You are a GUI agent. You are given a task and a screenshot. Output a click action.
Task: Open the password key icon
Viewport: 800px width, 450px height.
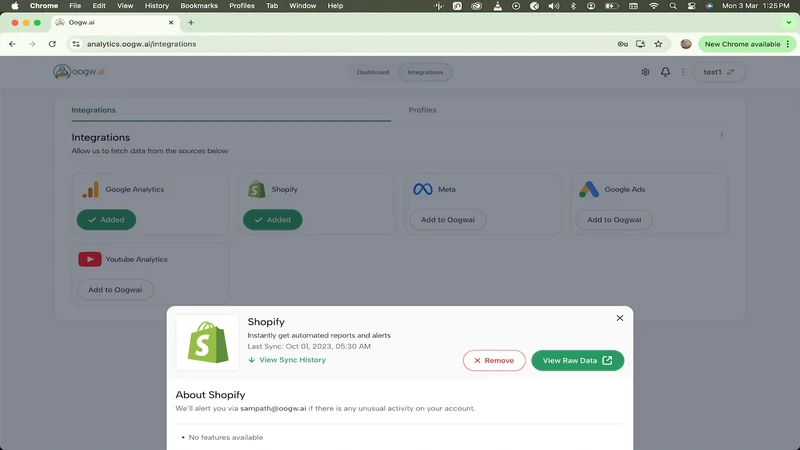point(622,44)
